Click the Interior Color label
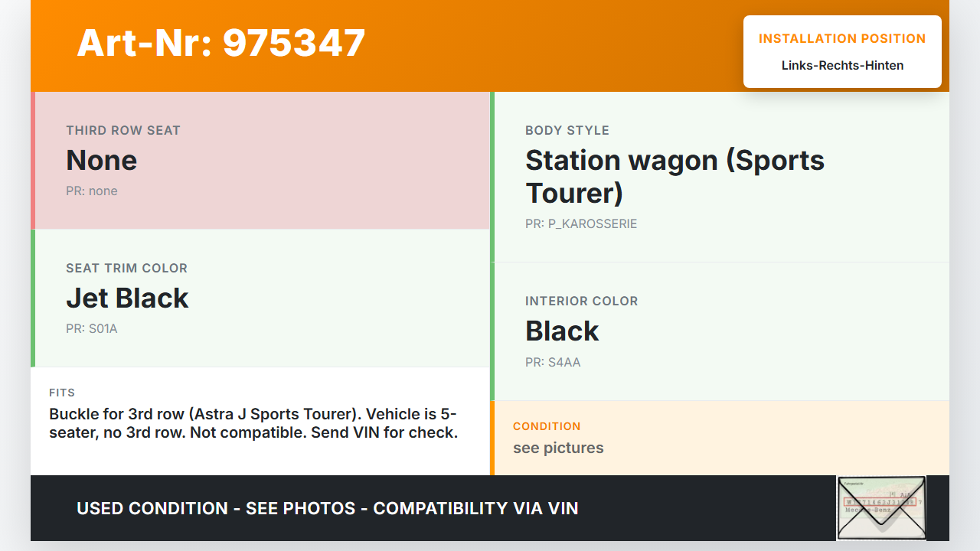The width and height of the screenshot is (980, 551). pos(581,301)
